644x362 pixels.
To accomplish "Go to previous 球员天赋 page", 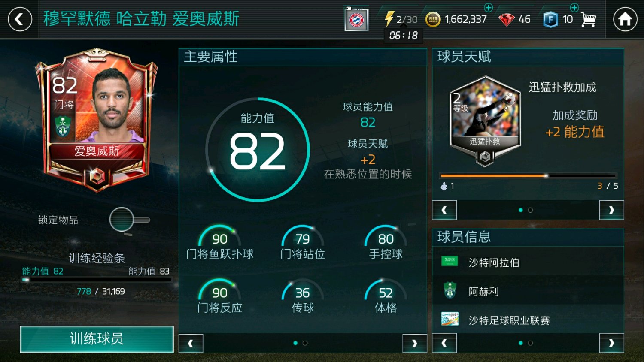I will pos(444,210).
